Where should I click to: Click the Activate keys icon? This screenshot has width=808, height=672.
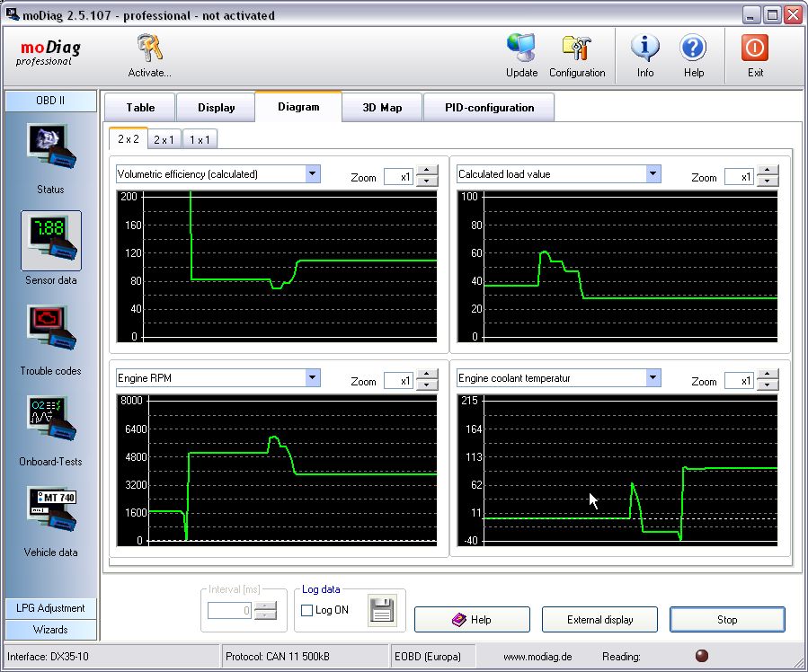pos(149,49)
